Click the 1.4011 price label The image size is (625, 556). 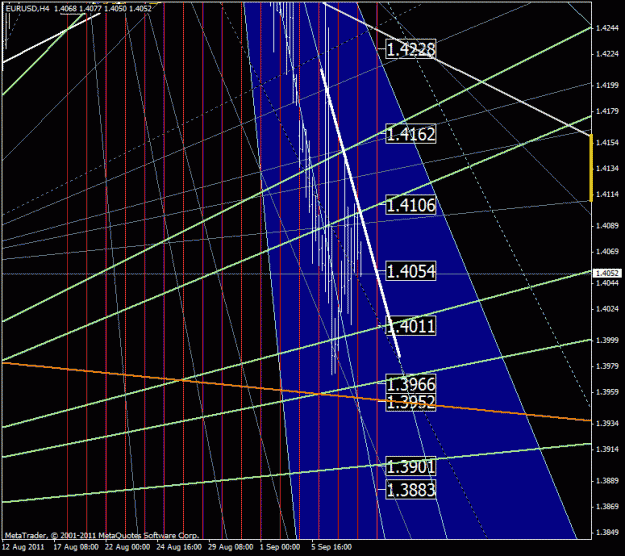point(411,326)
